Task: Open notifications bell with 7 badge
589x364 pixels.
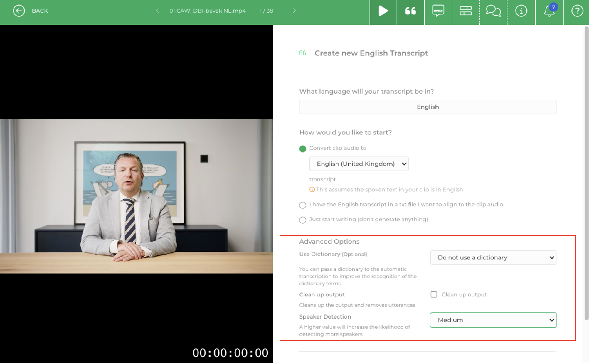Action: pyautogui.click(x=549, y=11)
